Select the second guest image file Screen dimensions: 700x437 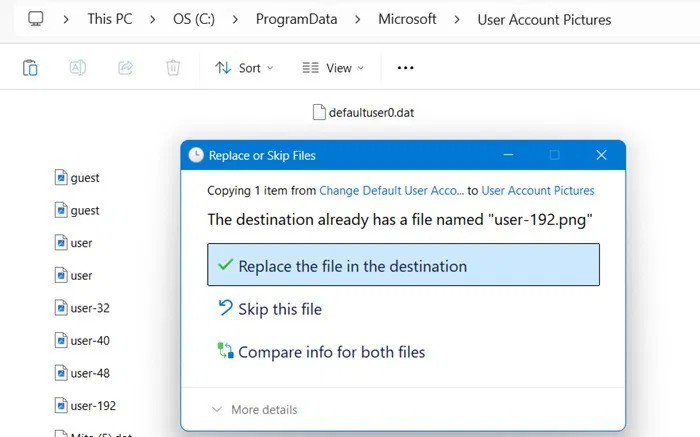click(77, 210)
